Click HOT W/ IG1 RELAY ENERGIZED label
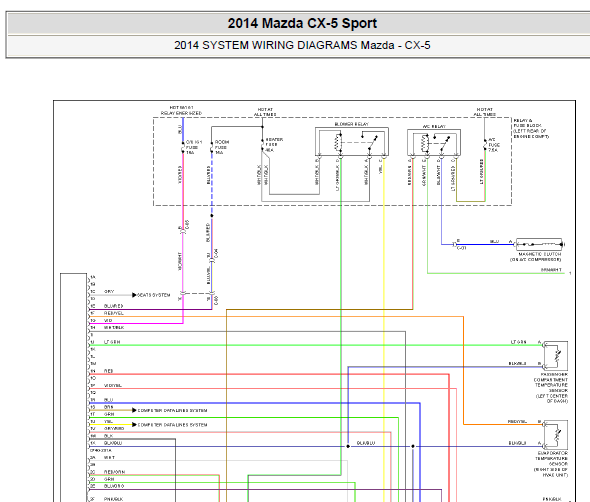This screenshot has height=502, width=590. coord(181,110)
